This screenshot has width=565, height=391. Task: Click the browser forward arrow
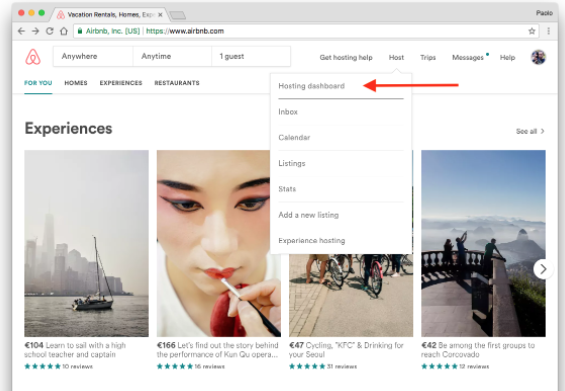[35, 31]
